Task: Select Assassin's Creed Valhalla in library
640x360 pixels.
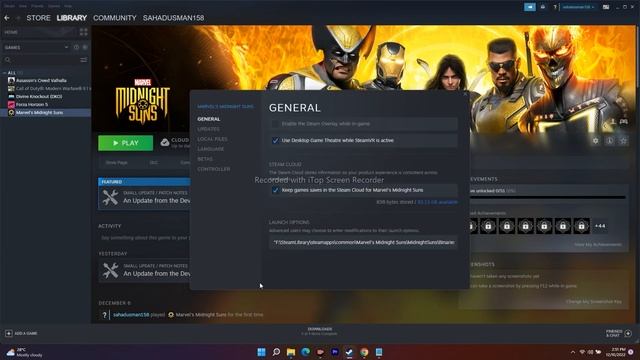Action: (41, 80)
